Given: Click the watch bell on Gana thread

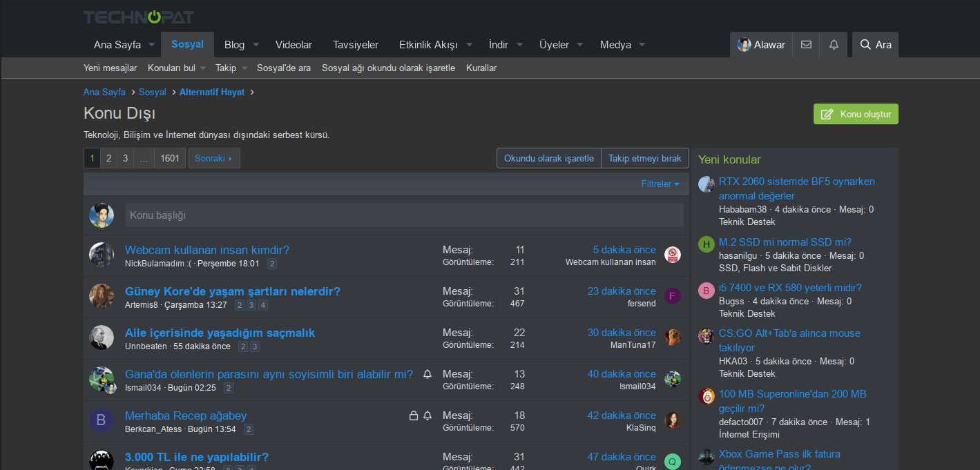Looking at the screenshot, I should (427, 374).
